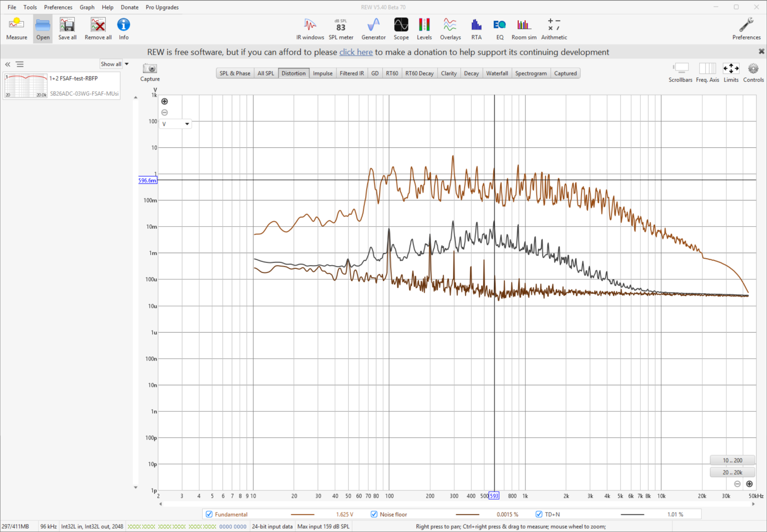Switch to the Waterfall tab
This screenshot has width=767, height=532.
point(497,73)
